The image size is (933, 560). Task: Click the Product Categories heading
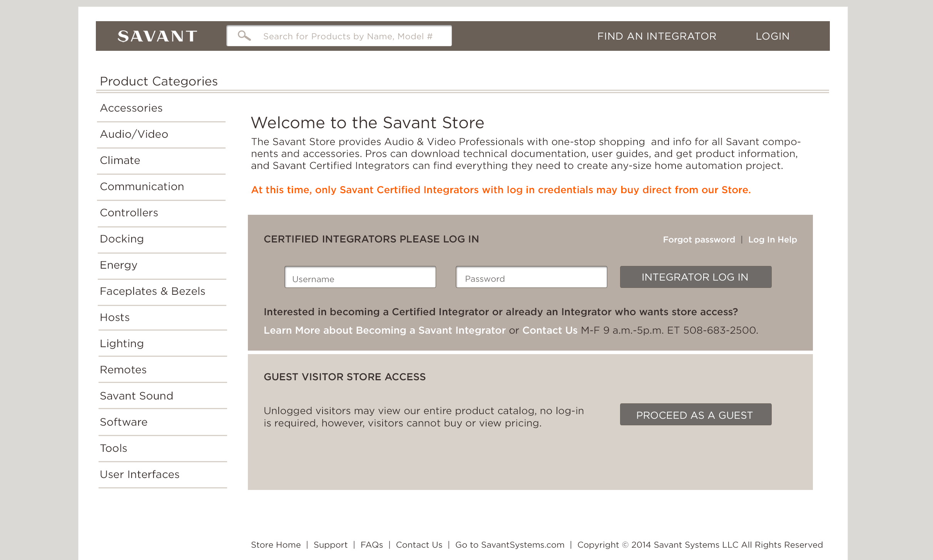pos(159,81)
